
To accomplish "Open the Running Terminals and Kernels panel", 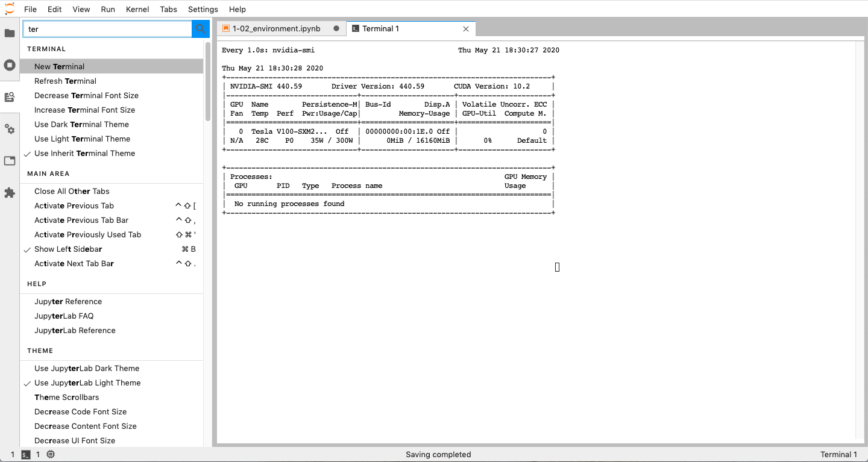I will (10, 65).
